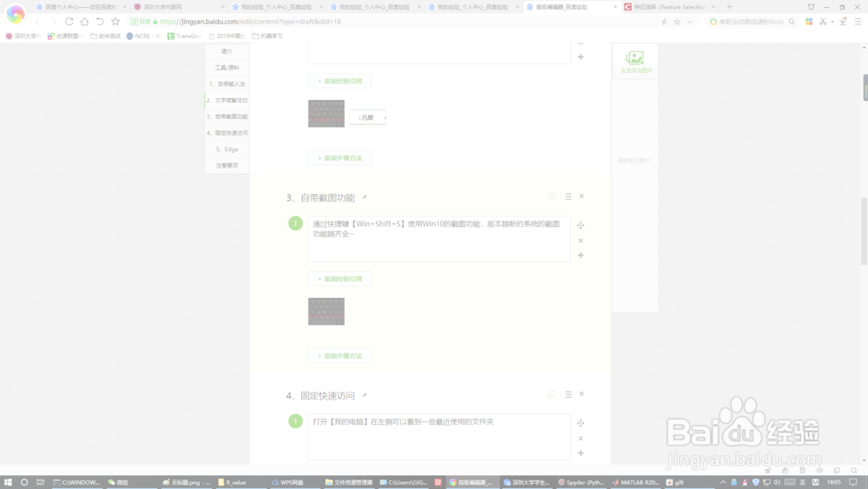
Task: Select the keyboard thumbnail in section 3
Action: click(326, 311)
